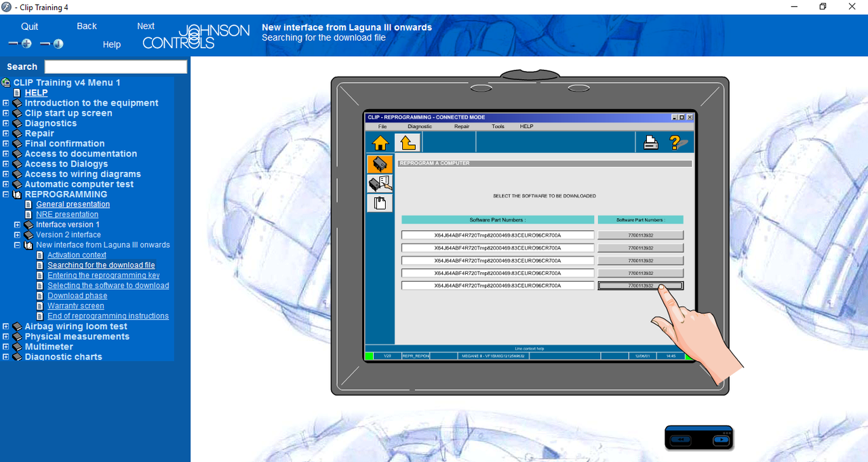The width and height of the screenshot is (868, 462).
Task: Collapse New interface from Laguna III onwards
Action: coord(18,245)
